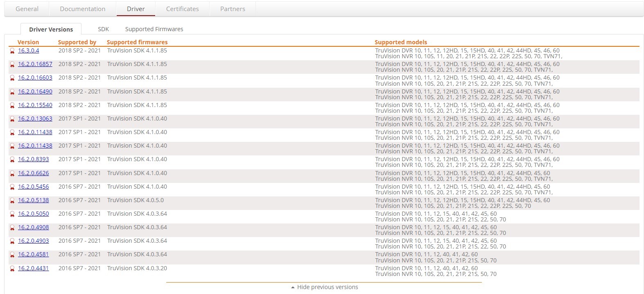Viewport: 644px width, 294px height.
Task: Select the TruVision SDK 4.0.3.20 firmware cell
Action: click(x=137, y=268)
